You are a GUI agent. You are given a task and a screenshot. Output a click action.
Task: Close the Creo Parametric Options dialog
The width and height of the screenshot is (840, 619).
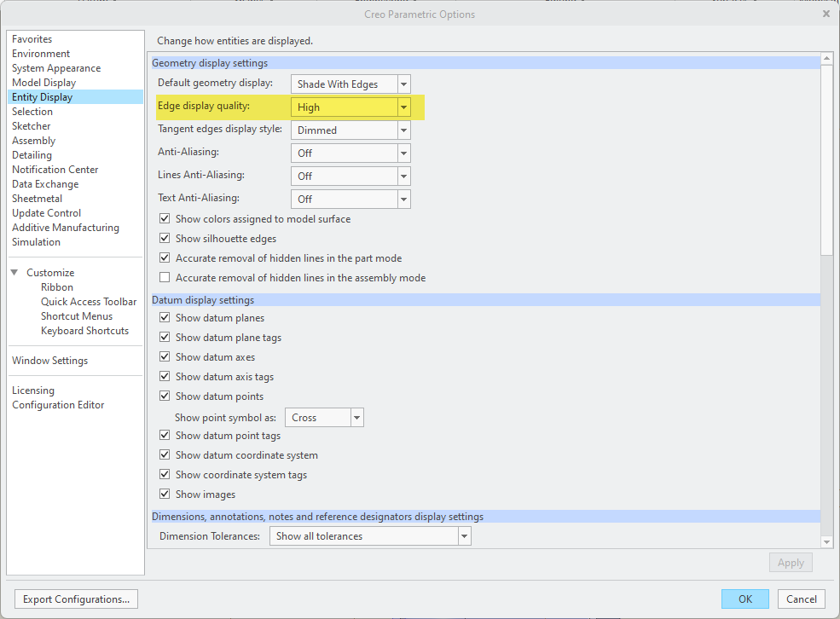[826, 14]
